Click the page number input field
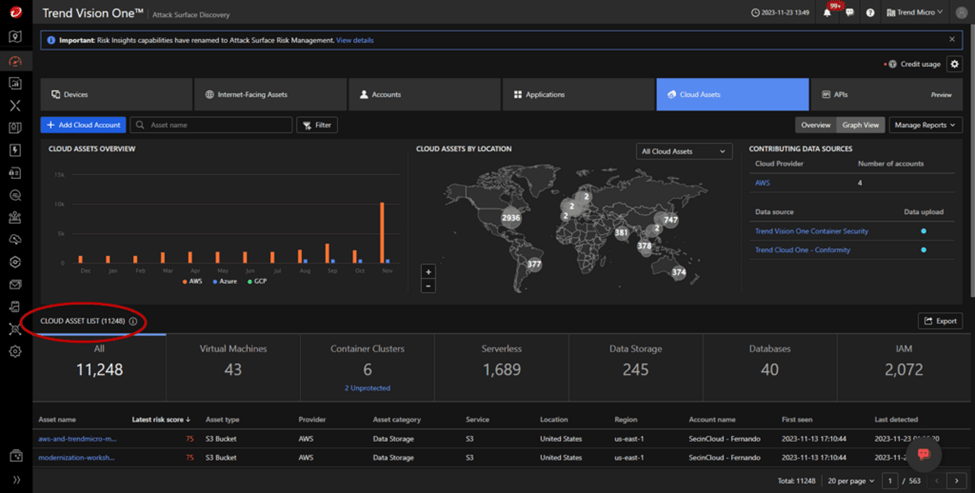Image resolution: width=975 pixels, height=493 pixels. tap(890, 481)
